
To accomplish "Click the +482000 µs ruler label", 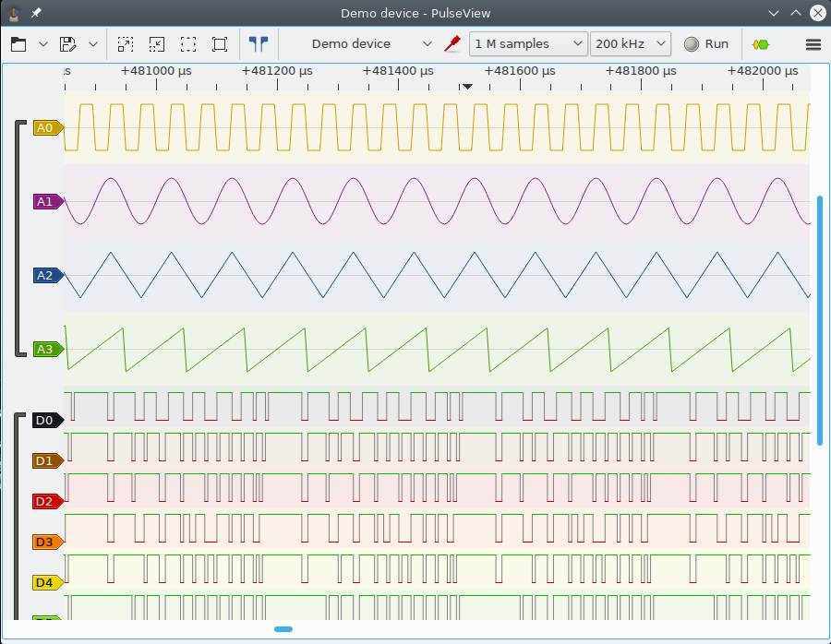I will pos(763,71).
